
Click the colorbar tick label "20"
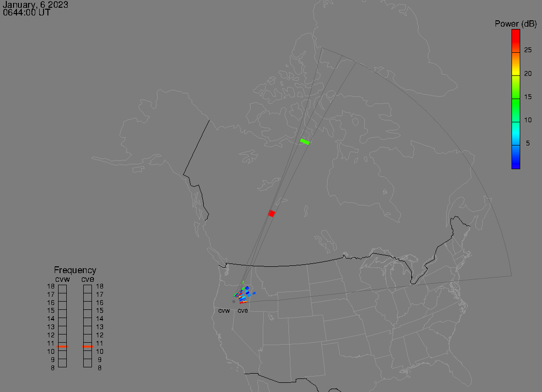pyautogui.click(x=527, y=73)
